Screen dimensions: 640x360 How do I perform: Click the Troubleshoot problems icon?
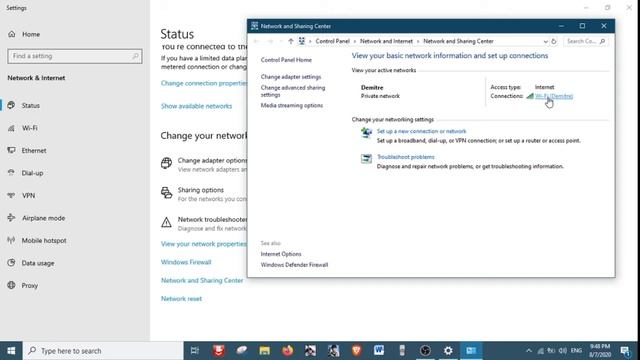pyautogui.click(x=366, y=158)
